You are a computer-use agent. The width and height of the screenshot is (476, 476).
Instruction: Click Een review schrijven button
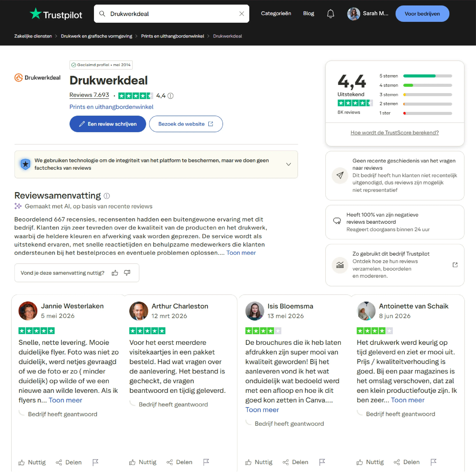tap(108, 124)
